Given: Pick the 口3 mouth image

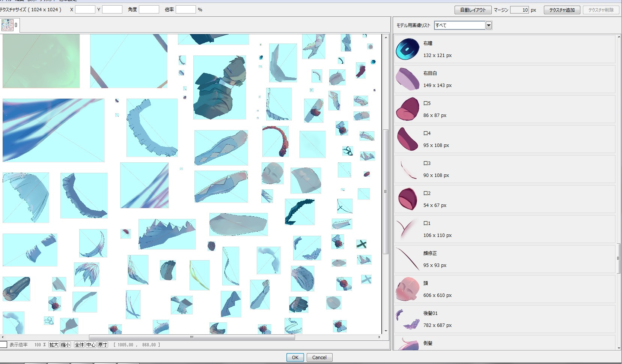Looking at the screenshot, I should pyautogui.click(x=505, y=169).
